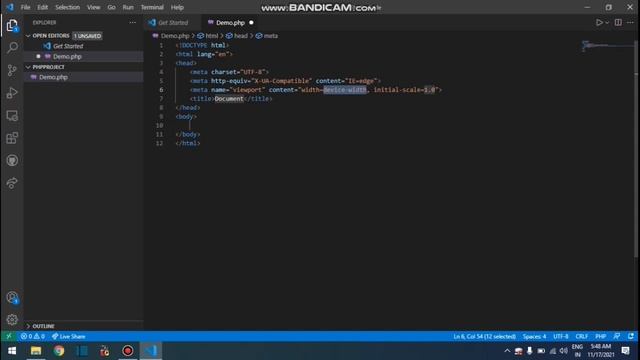Open the Live Share view icon
The height and width of the screenshot is (360, 640).
click(x=12, y=183)
